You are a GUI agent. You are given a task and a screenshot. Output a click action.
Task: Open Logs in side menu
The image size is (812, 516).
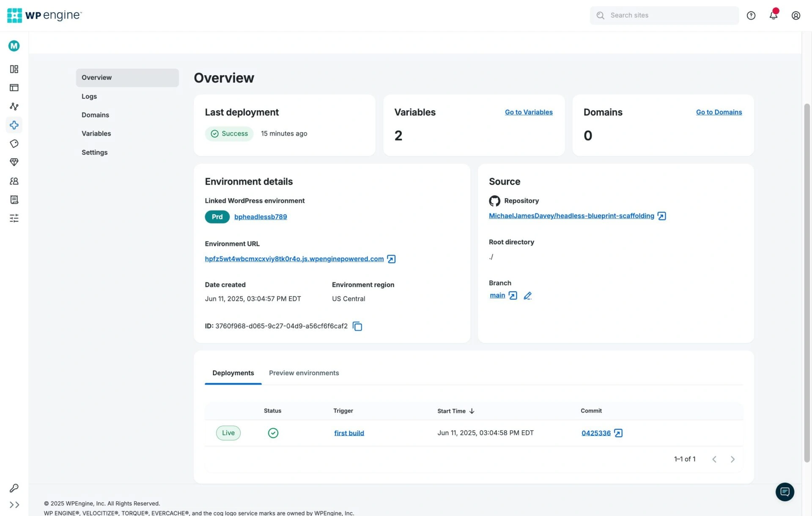pyautogui.click(x=89, y=96)
